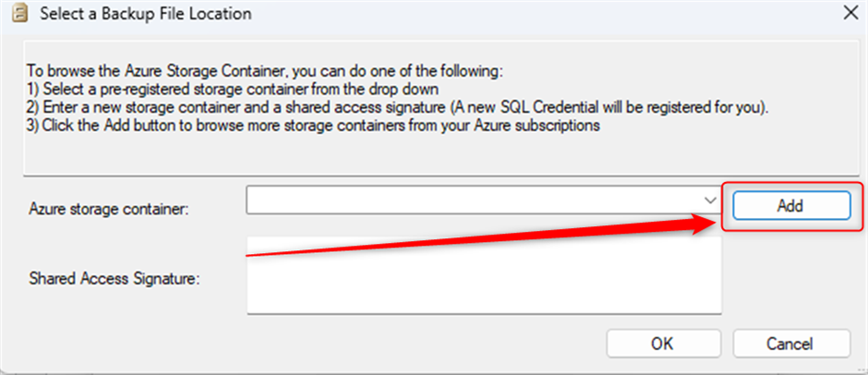
Task: Close the Select a Backup File Location dialog
Action: coord(850,14)
